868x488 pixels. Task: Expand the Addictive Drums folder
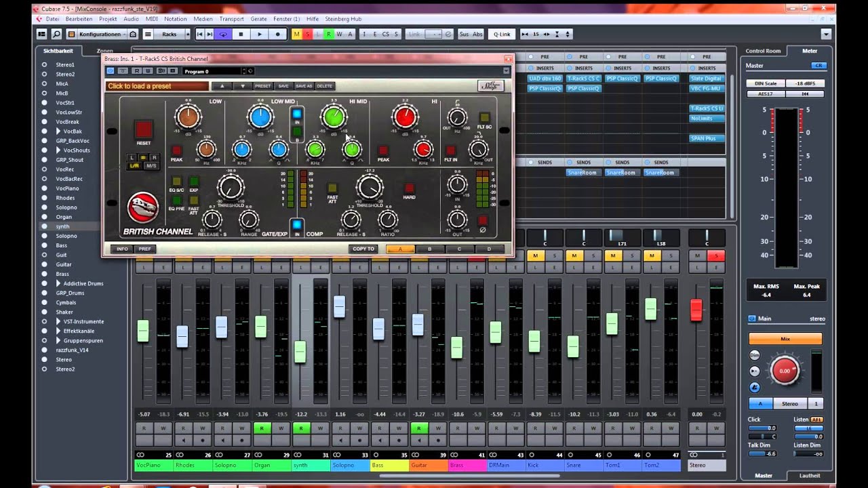(58, 283)
